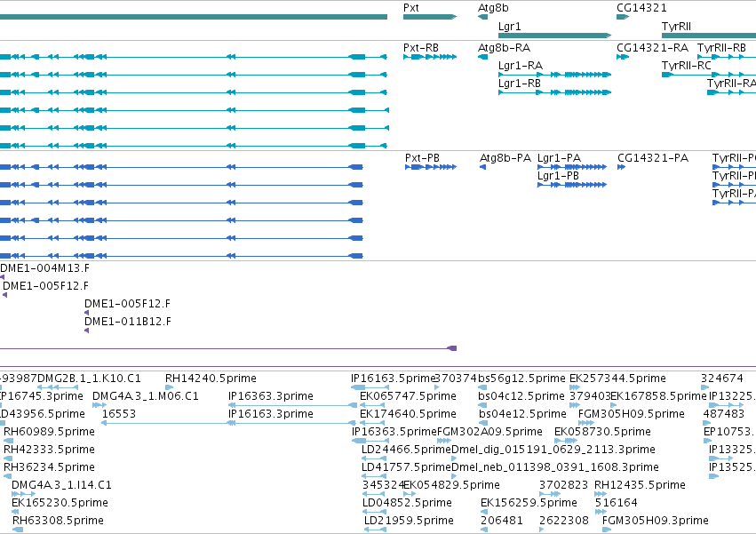This screenshot has width=756, height=534.
Task: Select the 370374 feature label
Action: [456, 379]
